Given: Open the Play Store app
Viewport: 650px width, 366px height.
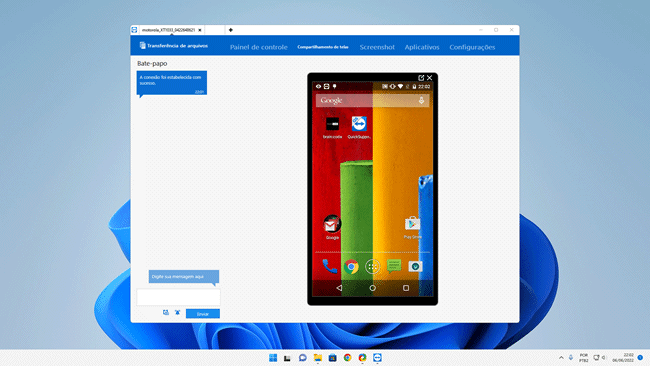Looking at the screenshot, I should coord(412,227).
